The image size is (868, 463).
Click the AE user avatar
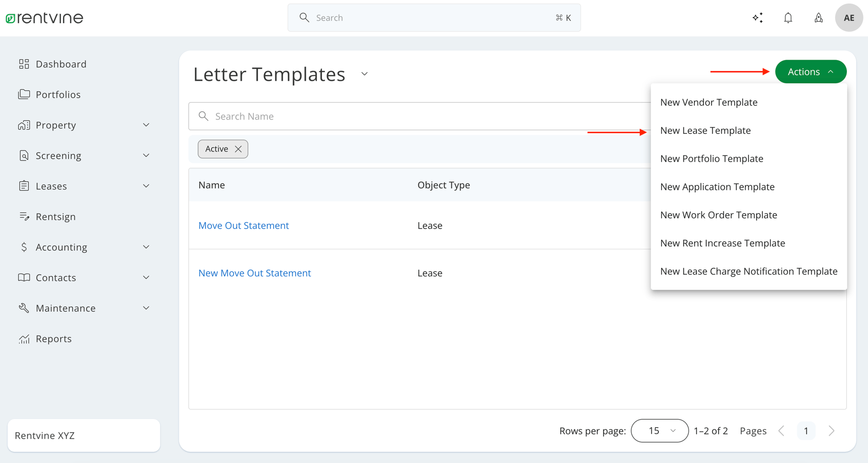[849, 18]
